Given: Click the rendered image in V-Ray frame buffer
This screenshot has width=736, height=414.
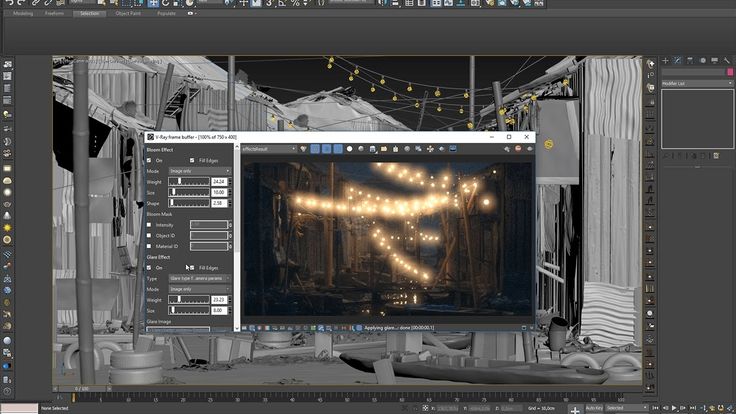Looking at the screenshot, I should [x=388, y=239].
